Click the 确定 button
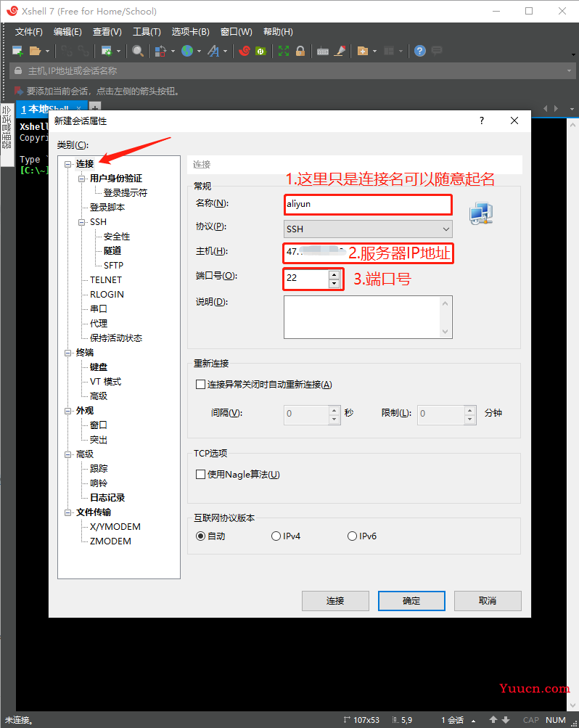 (x=411, y=601)
